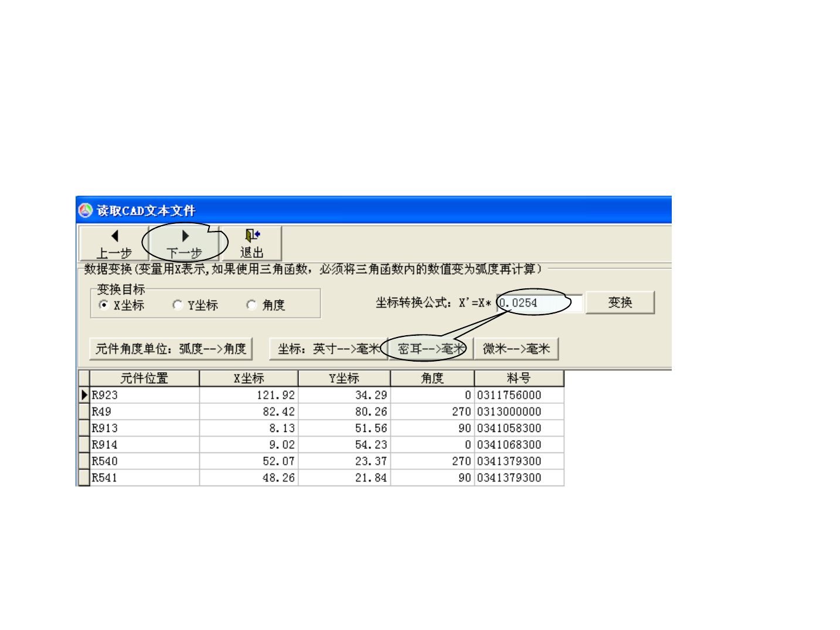
Task: Click the 变换 button
Action: tap(620, 302)
